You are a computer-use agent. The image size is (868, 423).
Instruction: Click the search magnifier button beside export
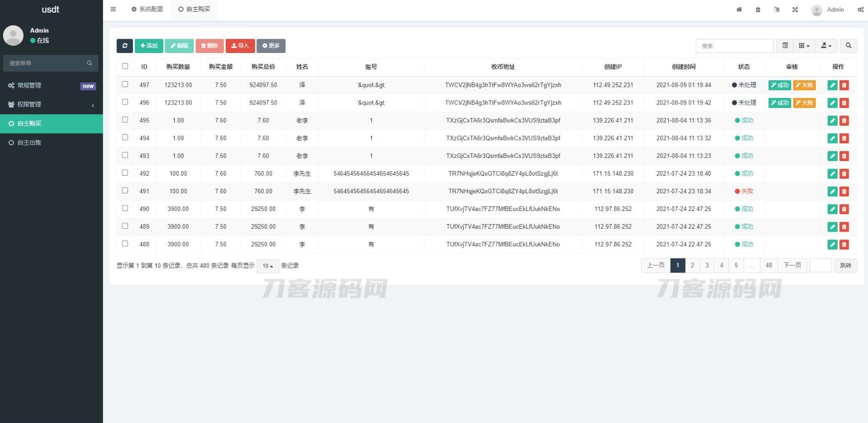click(x=848, y=45)
